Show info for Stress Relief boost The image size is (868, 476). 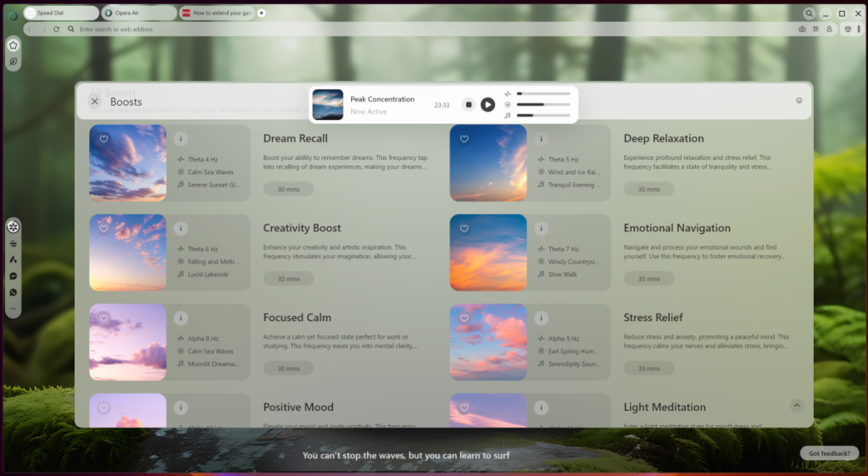[541, 318]
